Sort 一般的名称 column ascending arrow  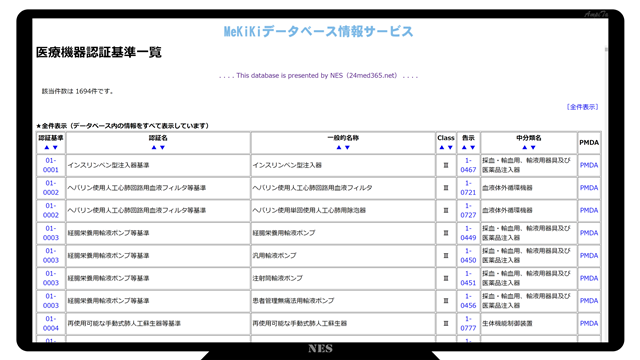coord(339,147)
